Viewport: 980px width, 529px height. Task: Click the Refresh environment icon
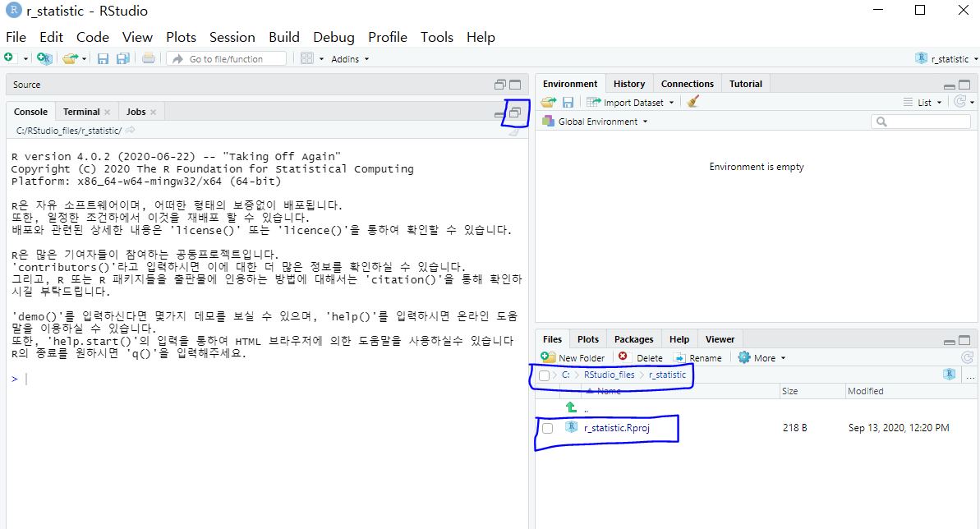(960, 101)
